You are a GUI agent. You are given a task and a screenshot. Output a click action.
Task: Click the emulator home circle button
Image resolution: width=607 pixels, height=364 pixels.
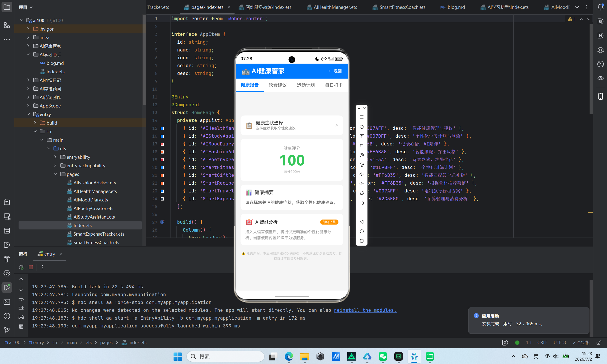pyautogui.click(x=362, y=231)
